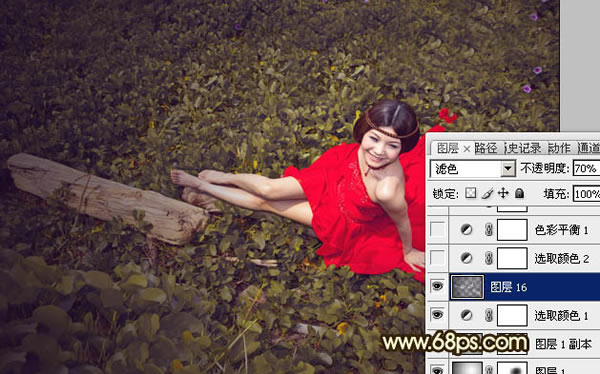Viewport: 600px width, 374px height.
Task: Select layer named 图层 16
Action: (x=509, y=287)
